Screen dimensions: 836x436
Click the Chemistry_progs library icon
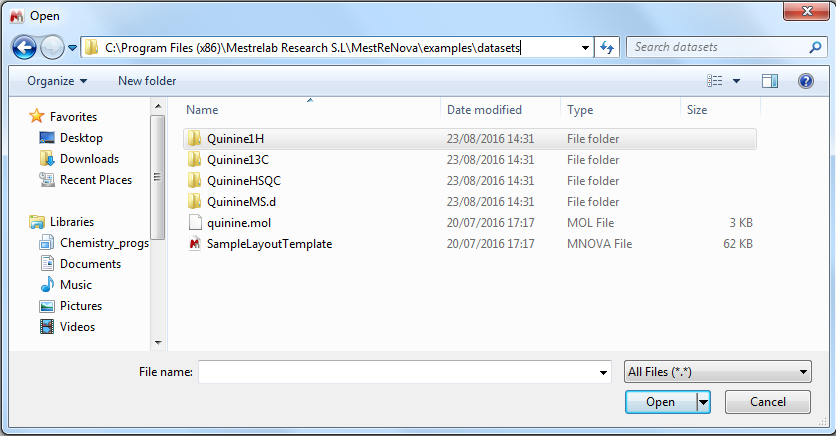click(x=47, y=243)
